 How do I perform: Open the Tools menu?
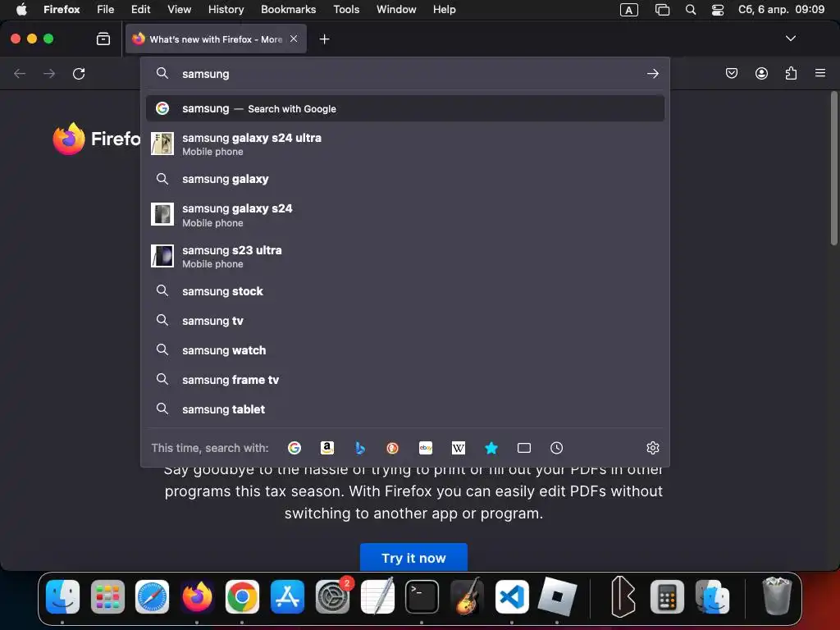(x=346, y=9)
